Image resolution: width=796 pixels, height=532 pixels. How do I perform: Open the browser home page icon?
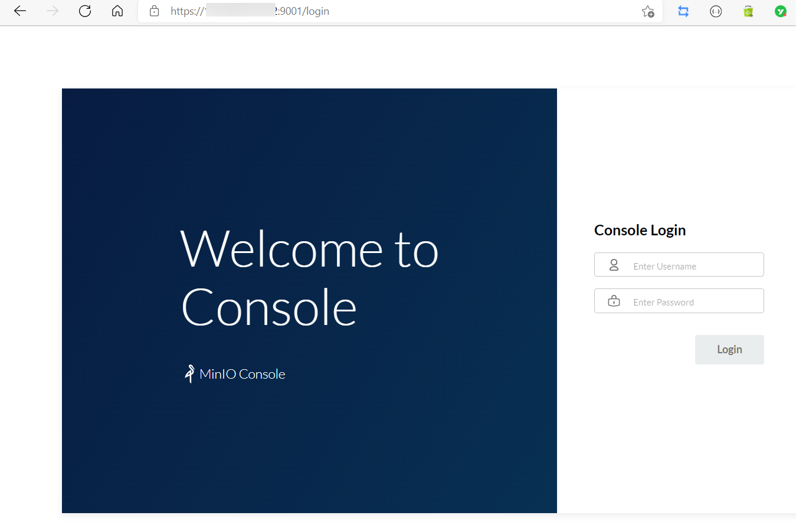pos(117,11)
